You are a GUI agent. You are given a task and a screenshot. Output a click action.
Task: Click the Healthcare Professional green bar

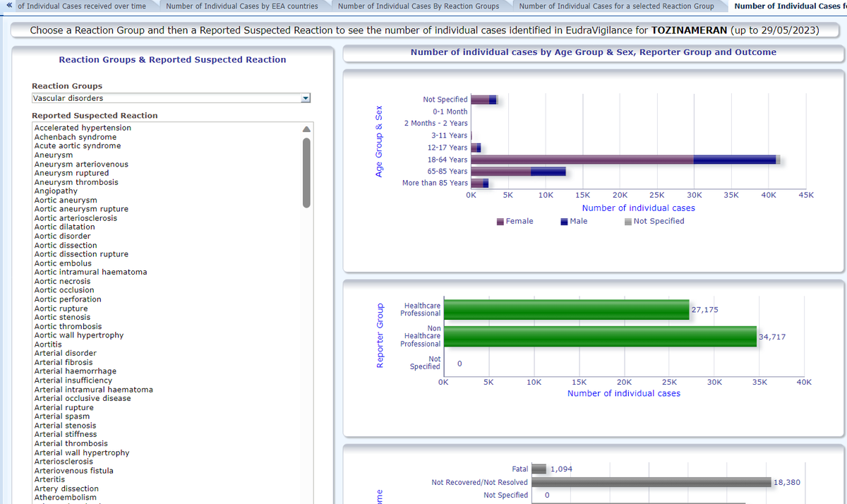567,310
